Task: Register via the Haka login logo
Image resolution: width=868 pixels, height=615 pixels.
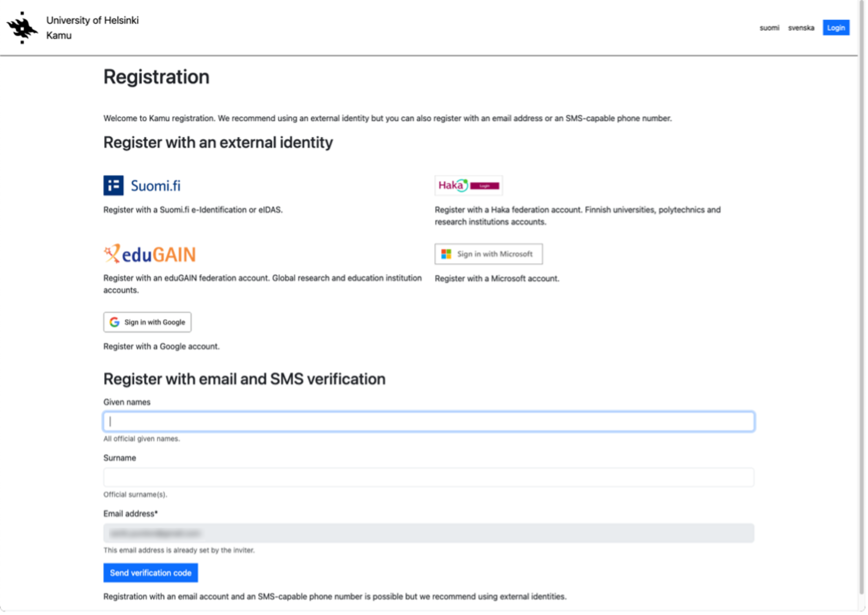Action: 468,186
